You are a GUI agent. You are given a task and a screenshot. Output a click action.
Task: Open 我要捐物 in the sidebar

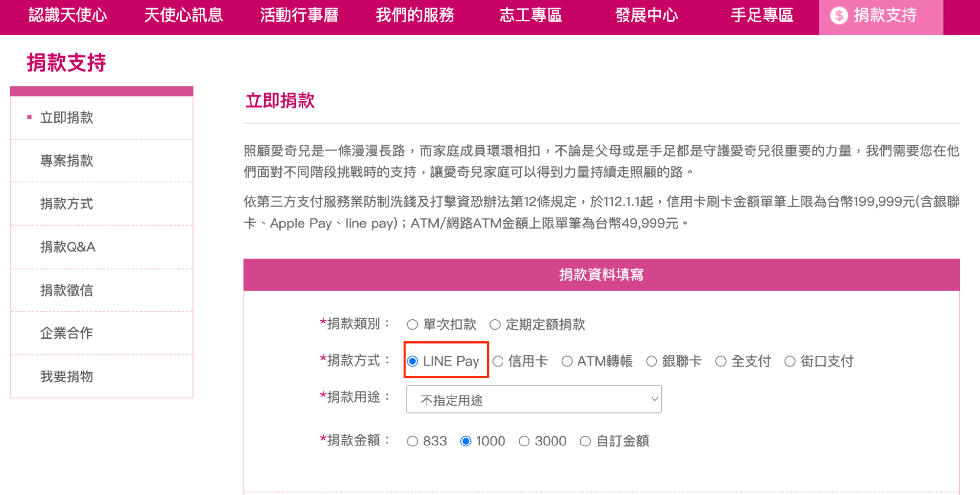click(67, 376)
